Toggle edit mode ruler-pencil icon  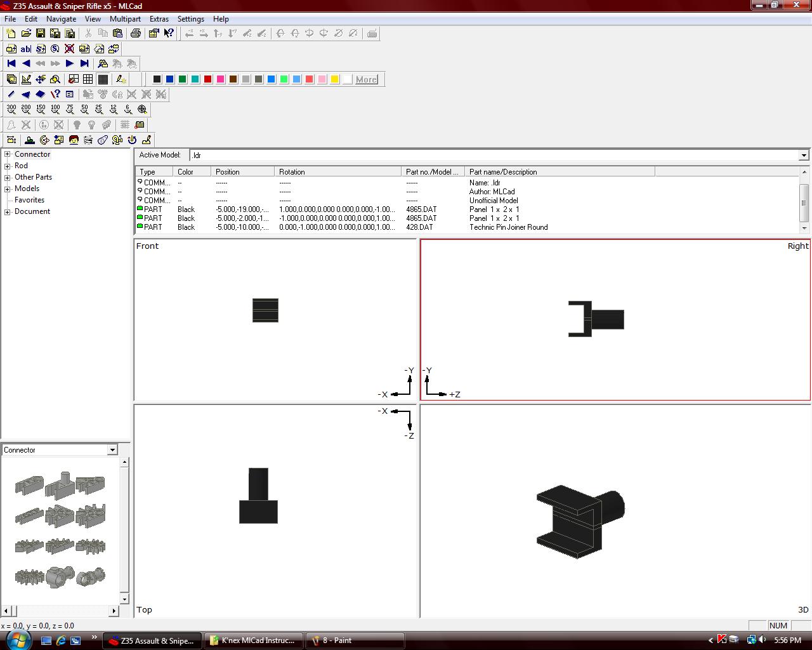pyautogui.click(x=26, y=79)
